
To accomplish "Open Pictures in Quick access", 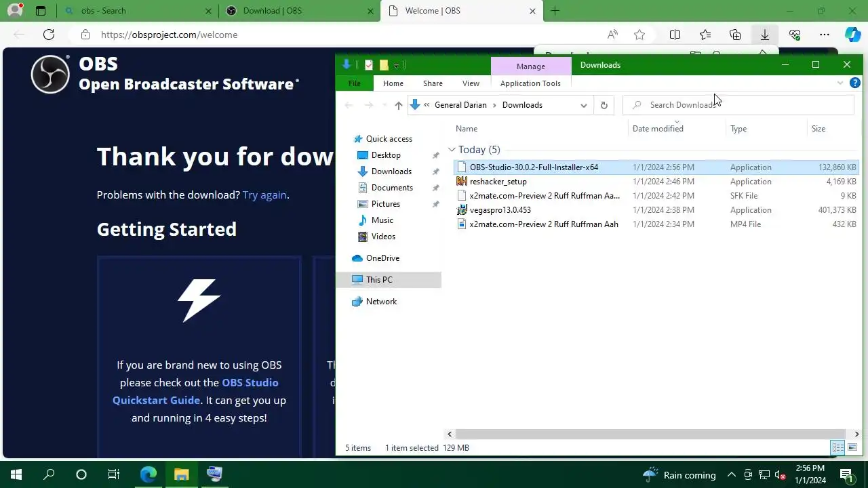I will click(386, 204).
